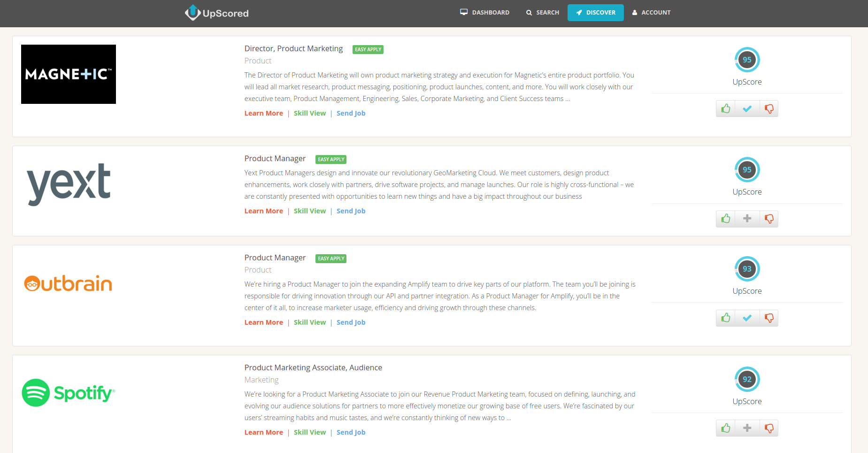Click Learn More for Outbrain job
Screen dimensions: 868x453
tap(264, 322)
